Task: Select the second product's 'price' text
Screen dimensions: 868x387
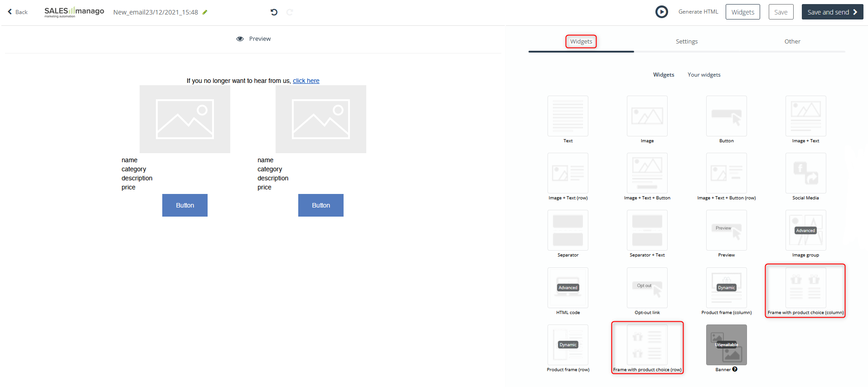Action: pos(264,187)
